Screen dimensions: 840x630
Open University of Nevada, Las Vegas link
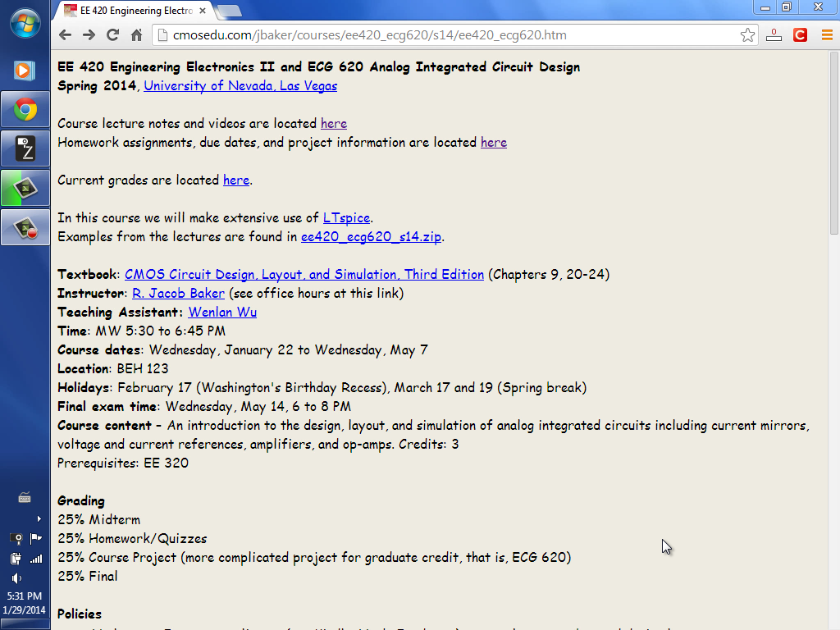click(x=240, y=85)
